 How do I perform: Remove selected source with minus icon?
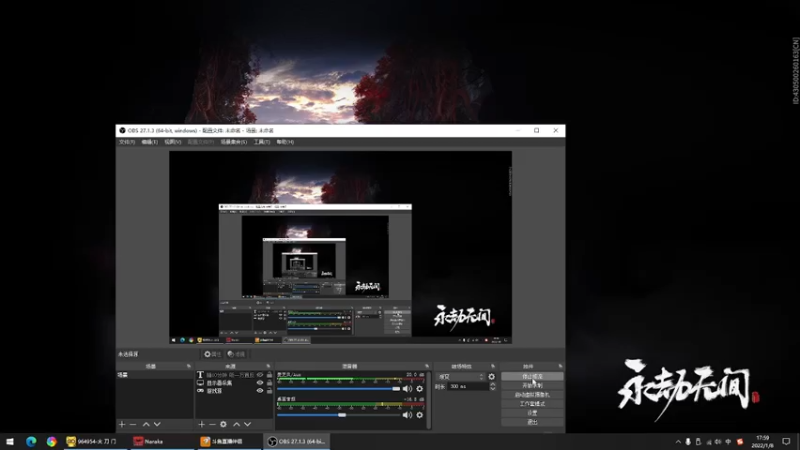212,424
